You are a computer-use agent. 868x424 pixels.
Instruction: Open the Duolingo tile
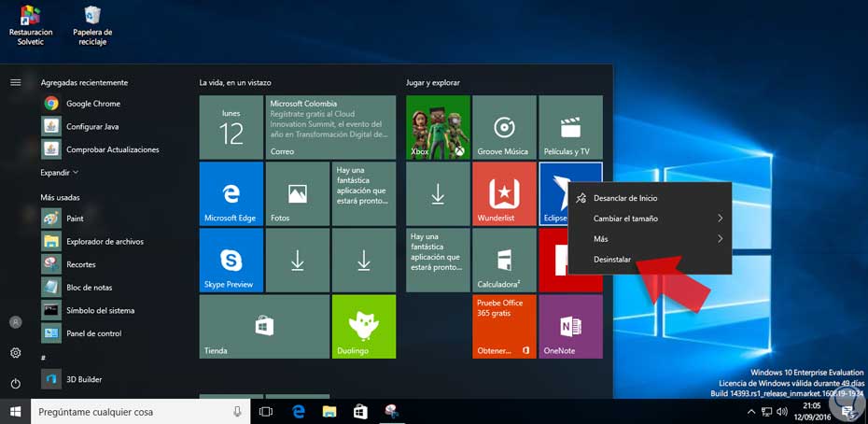point(363,327)
